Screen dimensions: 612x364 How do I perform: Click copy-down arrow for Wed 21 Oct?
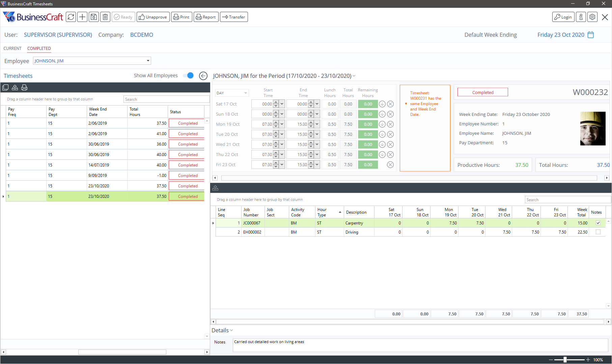point(382,145)
